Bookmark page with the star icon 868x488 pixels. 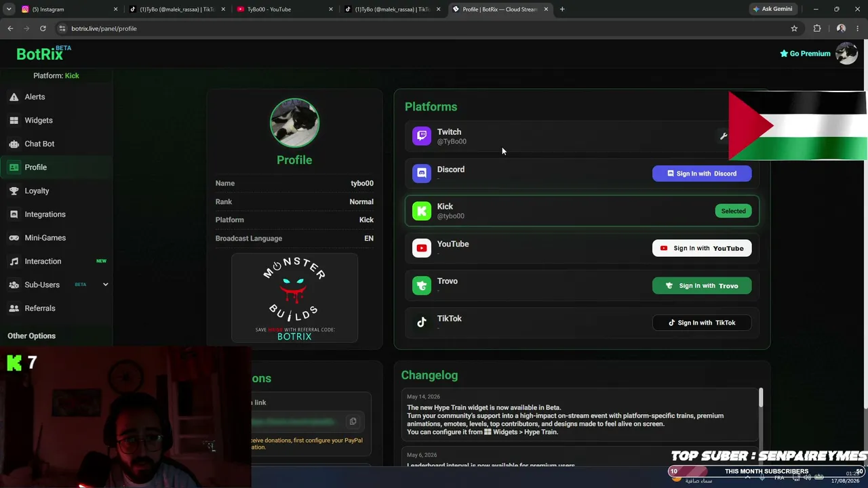pyautogui.click(x=794, y=28)
